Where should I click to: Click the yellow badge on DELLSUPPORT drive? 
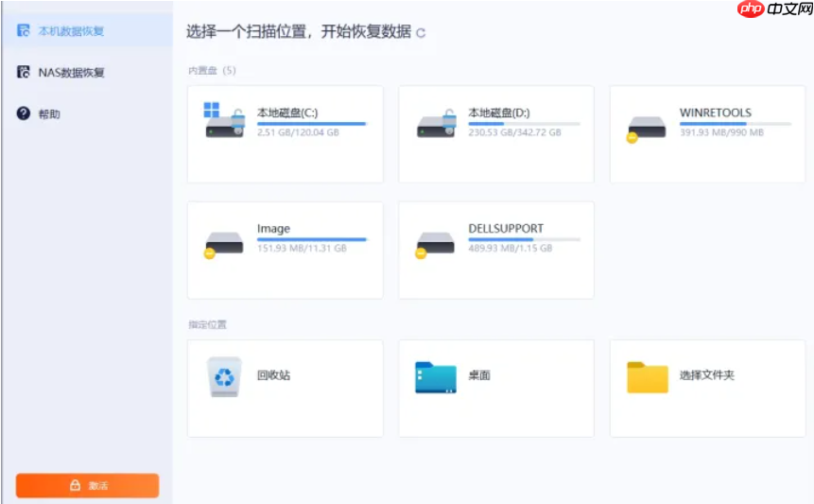421,253
